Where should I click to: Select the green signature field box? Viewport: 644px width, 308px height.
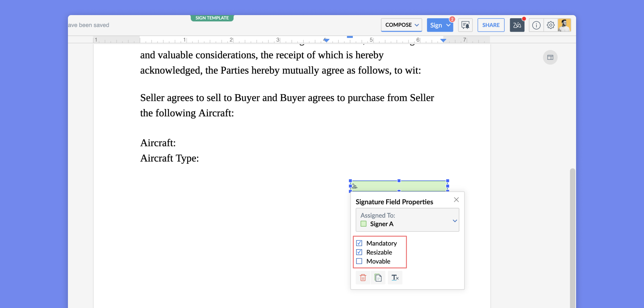(x=399, y=186)
